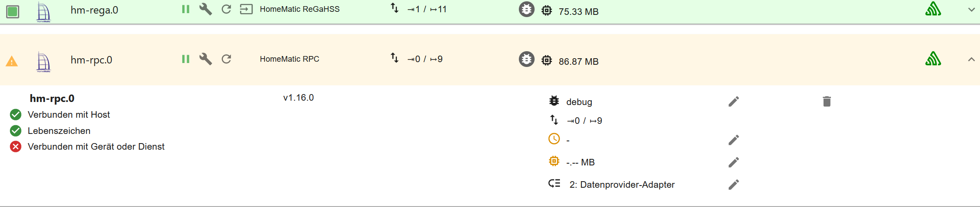Collapse the hm-rpc.0 details panel
This screenshot has height=207, width=980.
[x=971, y=60]
